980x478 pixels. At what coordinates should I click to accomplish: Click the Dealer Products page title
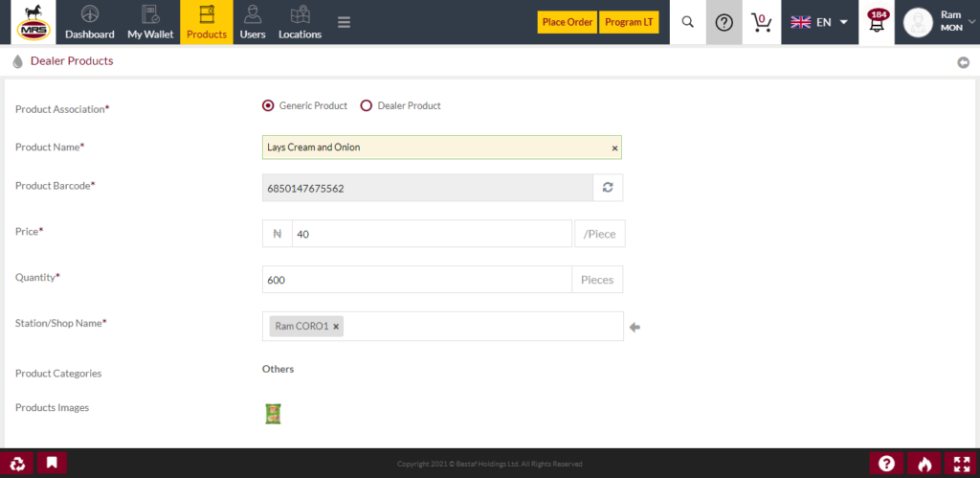72,60
